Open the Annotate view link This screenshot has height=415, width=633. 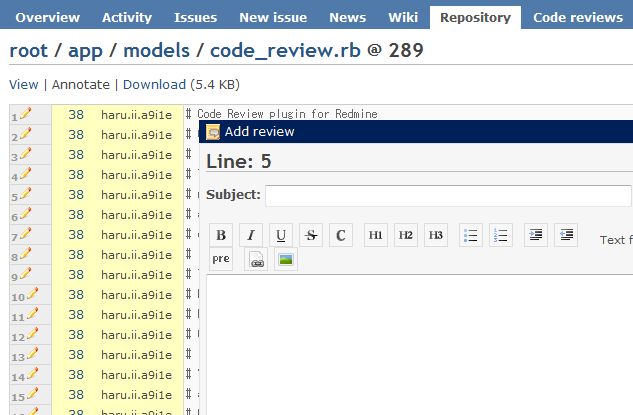pos(81,84)
